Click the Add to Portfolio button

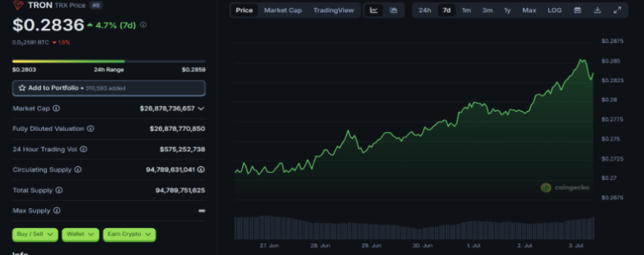tap(109, 88)
